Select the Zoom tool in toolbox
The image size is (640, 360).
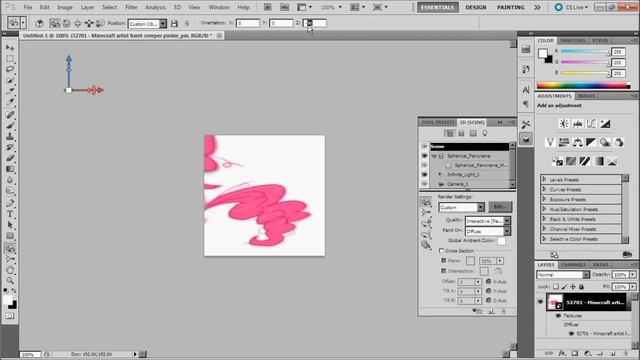click(x=10, y=281)
